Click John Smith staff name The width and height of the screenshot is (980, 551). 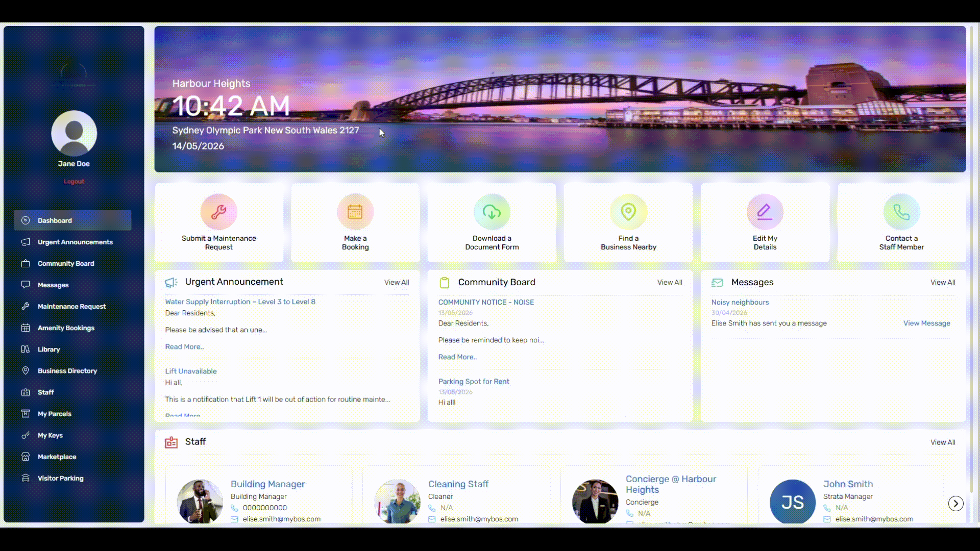click(848, 484)
